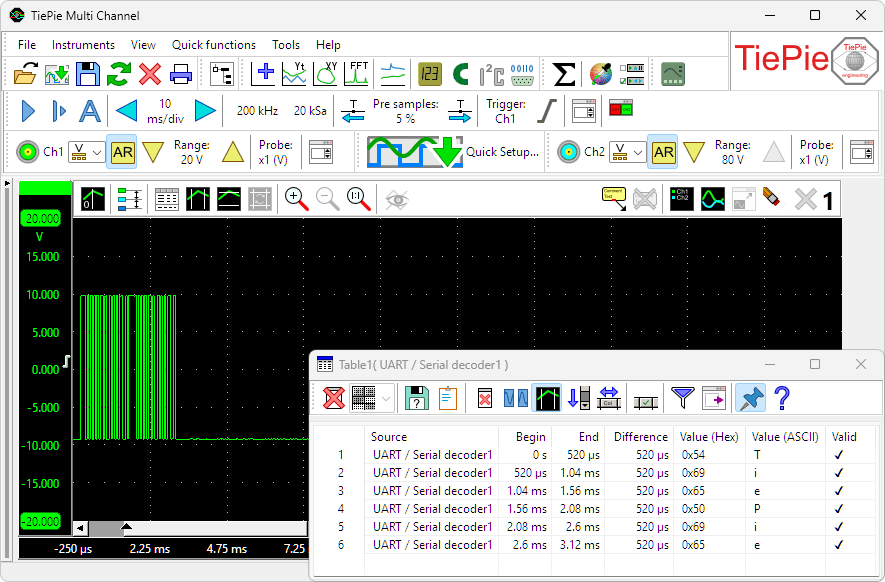Open the Ch1 coupling dropdown
This screenshot has height=582, width=885.
click(87, 152)
